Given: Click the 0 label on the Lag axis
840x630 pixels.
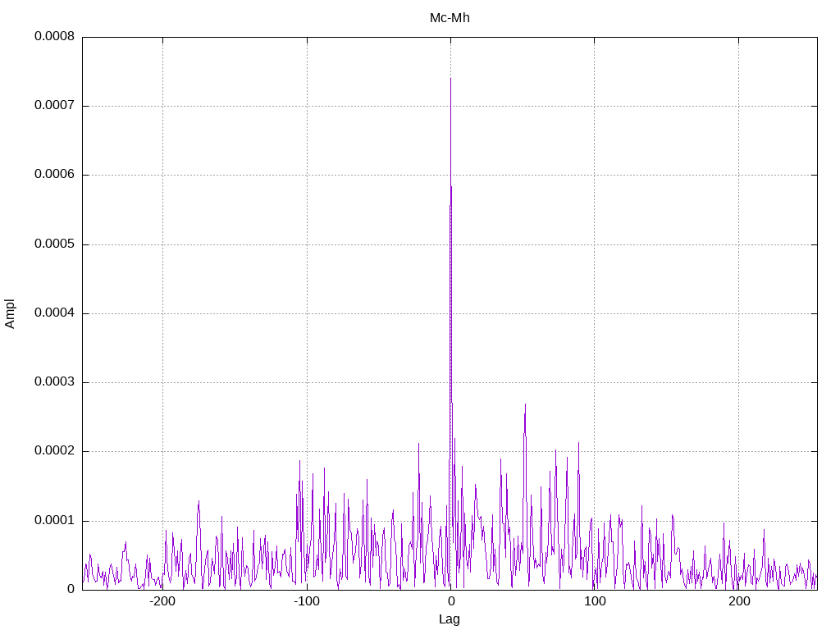Looking at the screenshot, I should pos(450,602).
